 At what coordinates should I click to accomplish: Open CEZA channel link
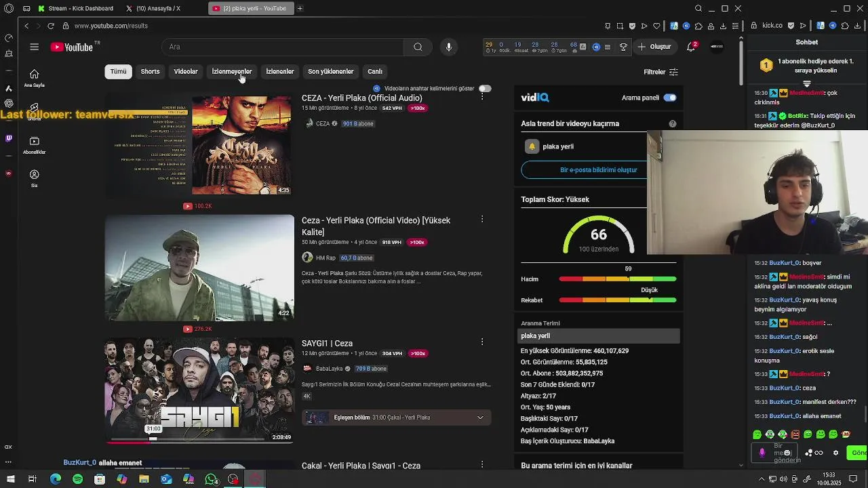coord(323,124)
